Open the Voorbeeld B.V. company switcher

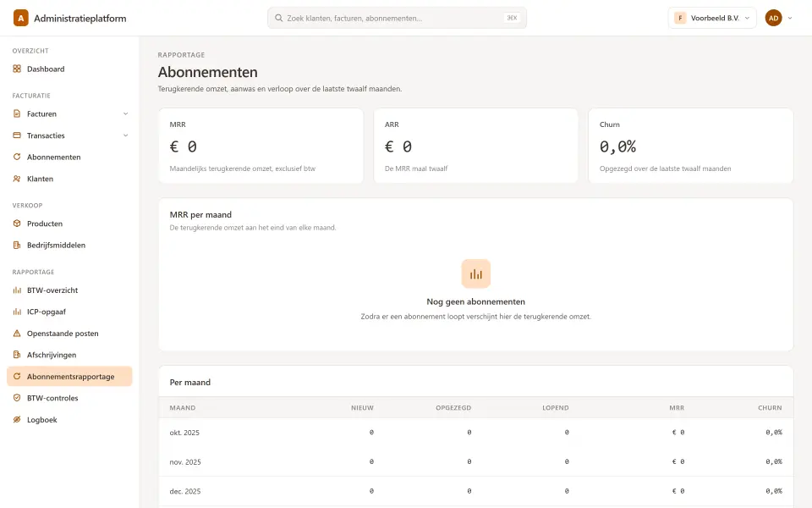(712, 18)
